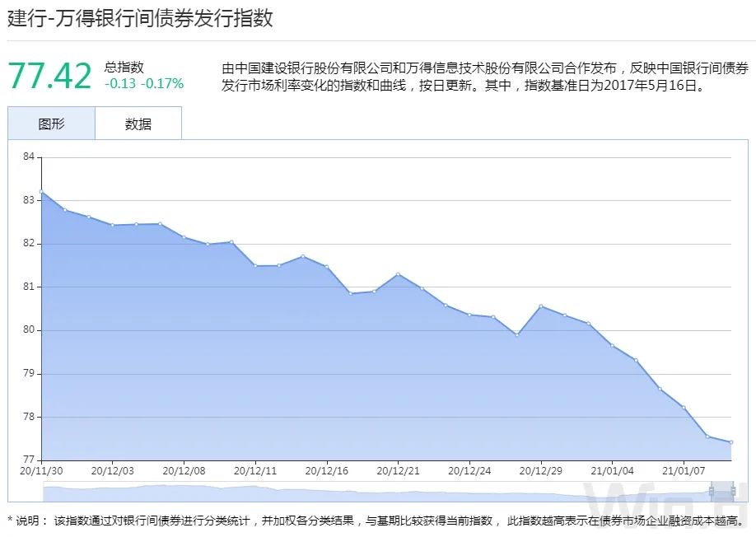The height and width of the screenshot is (537, 756).
Task: Click the description paragraph mentioning 2017年5月16日
Action: (485, 77)
